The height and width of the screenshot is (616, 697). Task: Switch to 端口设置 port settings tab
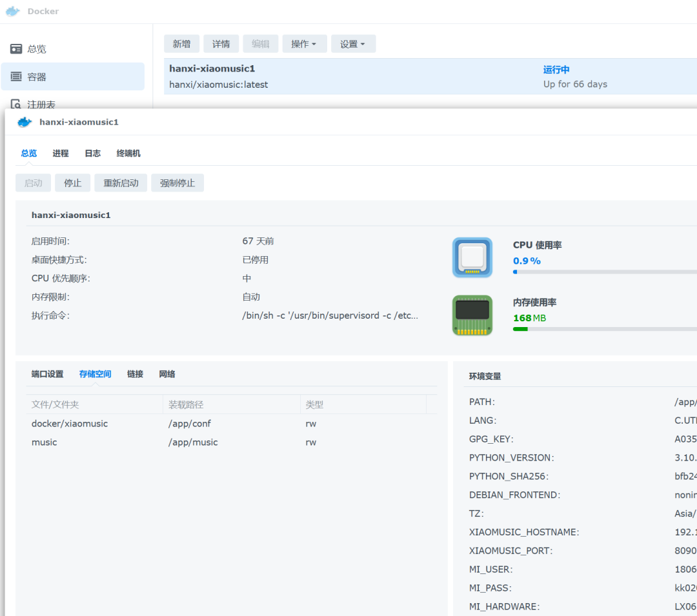tap(48, 374)
